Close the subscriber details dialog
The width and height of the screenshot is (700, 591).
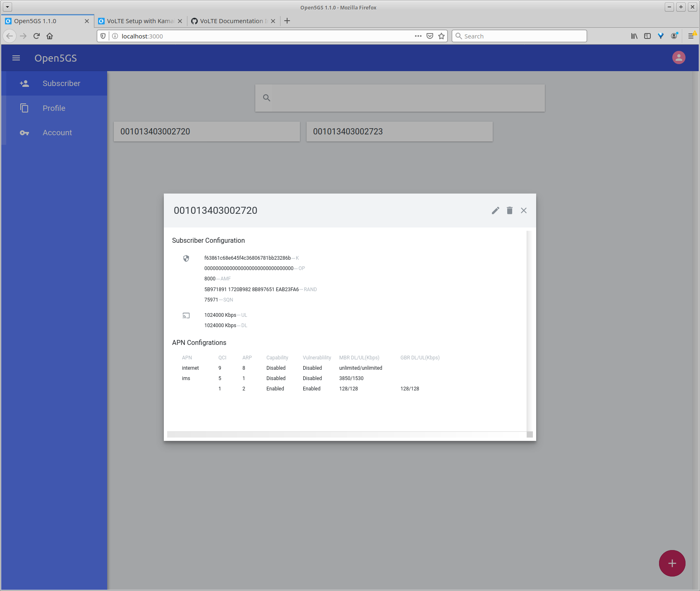(524, 211)
